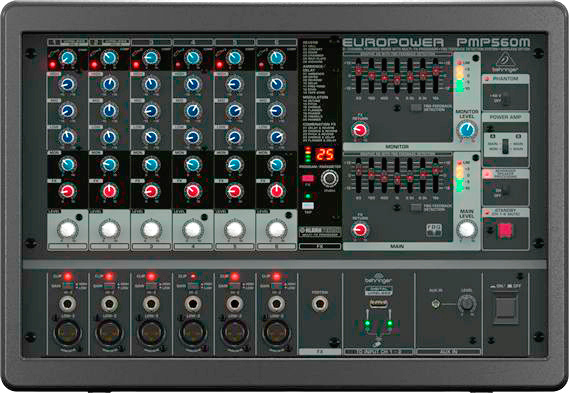Screen dimensions: 569x393
Task: Flip the On/Off power rocker switch
Action: coord(505,309)
